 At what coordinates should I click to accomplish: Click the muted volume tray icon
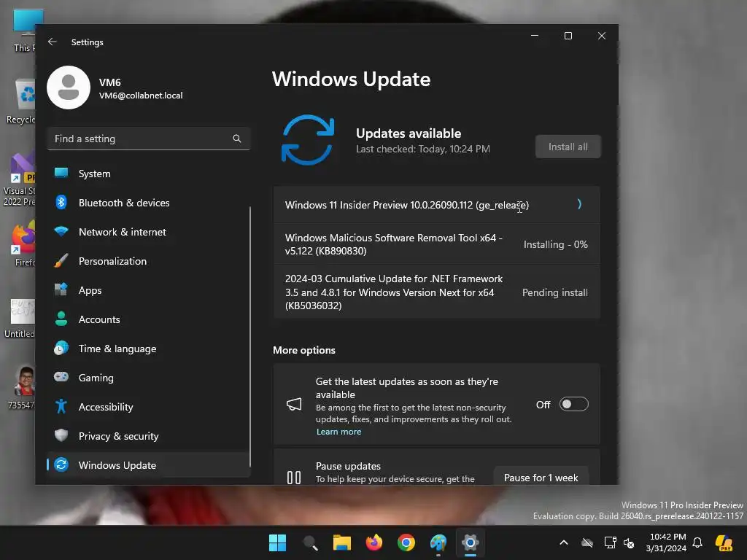(629, 542)
